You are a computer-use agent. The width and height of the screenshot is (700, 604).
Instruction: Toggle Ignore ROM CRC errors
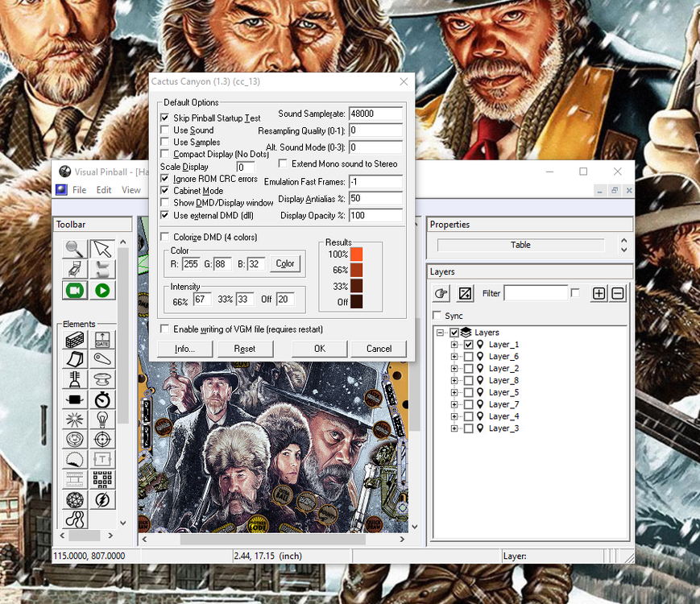pyautogui.click(x=165, y=179)
